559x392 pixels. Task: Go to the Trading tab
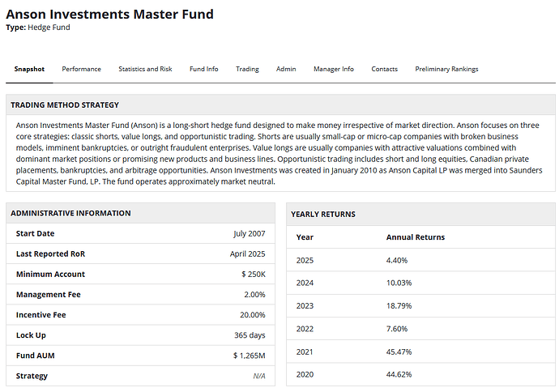click(x=247, y=69)
